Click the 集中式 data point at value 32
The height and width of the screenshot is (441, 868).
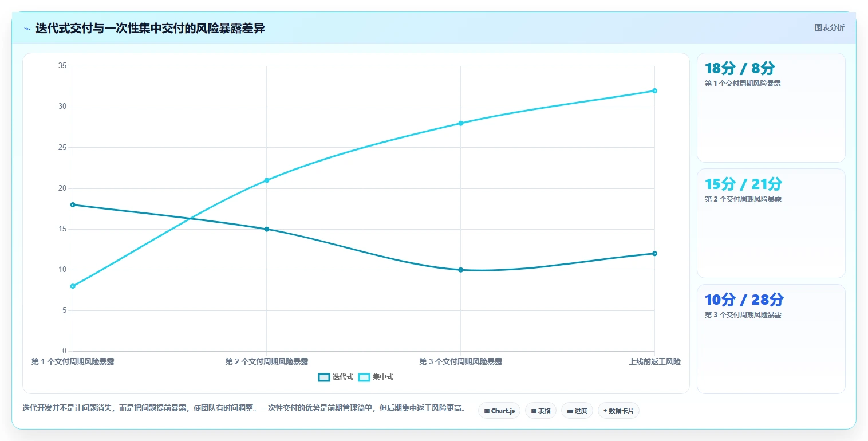pyautogui.click(x=654, y=90)
